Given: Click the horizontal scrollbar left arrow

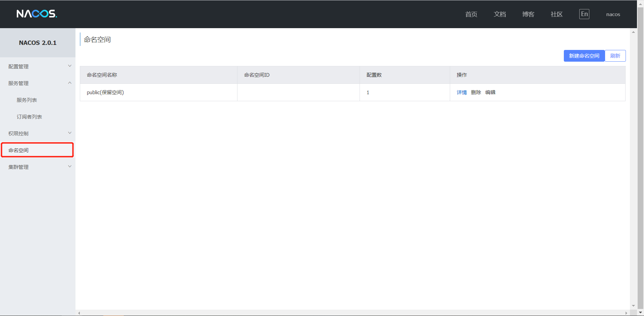Looking at the screenshot, I should (x=79, y=313).
